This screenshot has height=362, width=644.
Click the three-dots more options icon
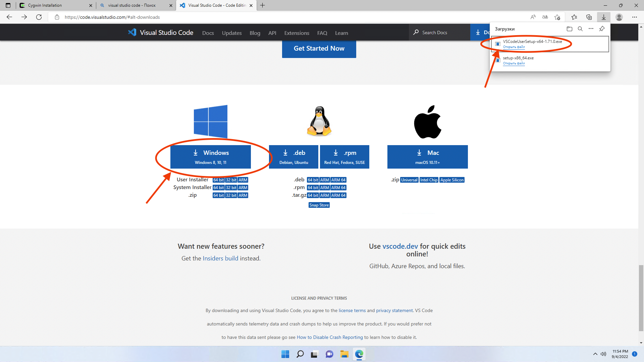[590, 28]
